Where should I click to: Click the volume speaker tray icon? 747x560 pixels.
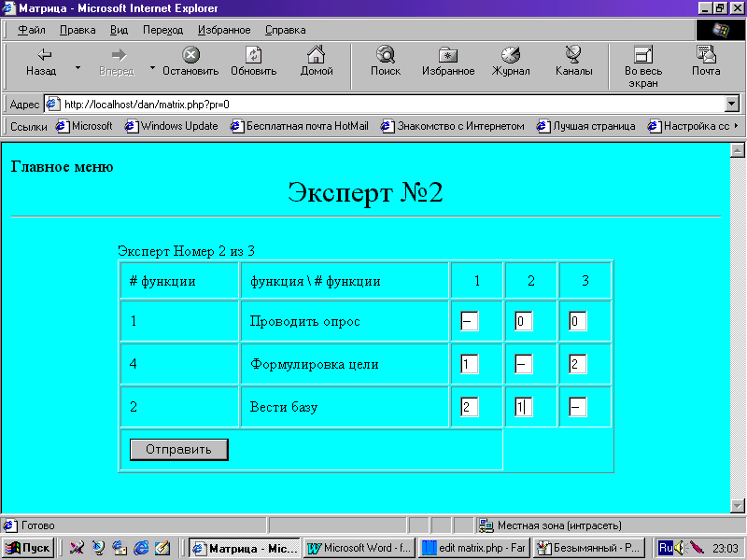681,548
